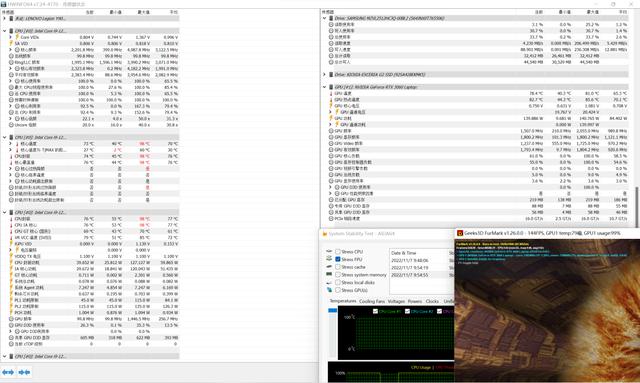The width and height of the screenshot is (640, 383).
Task: Click the thermometer icon of CPU GT row
Action: click(x=11, y=231)
